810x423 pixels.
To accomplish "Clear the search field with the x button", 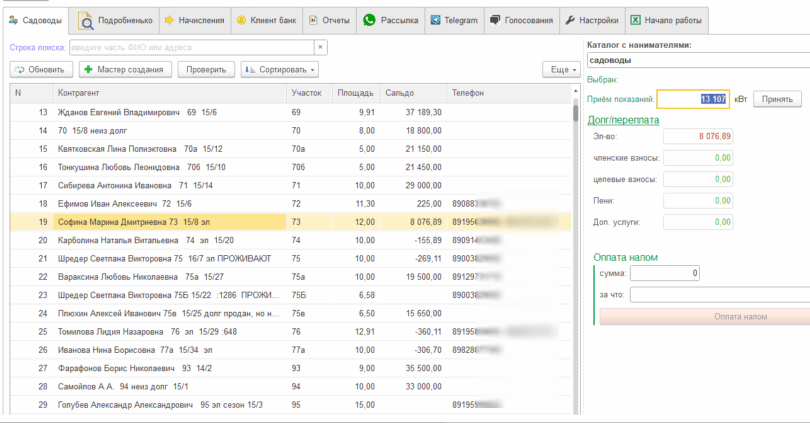I will coord(320,47).
